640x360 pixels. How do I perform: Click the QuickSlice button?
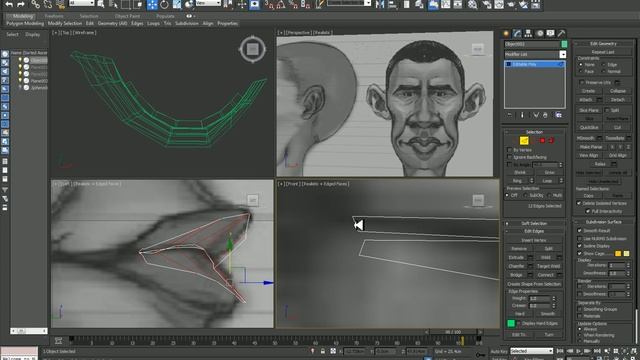(589, 127)
